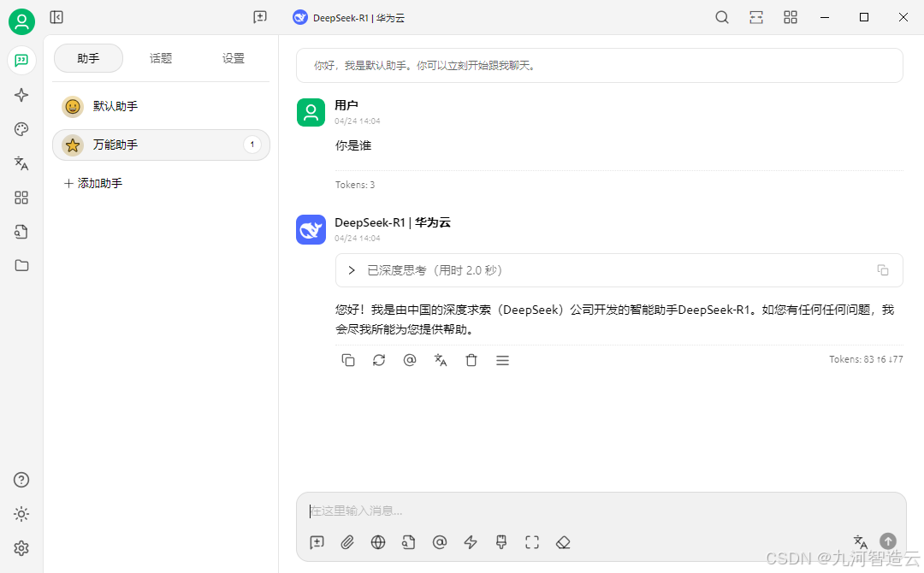Open the translate icon in left sidebar

(21, 163)
